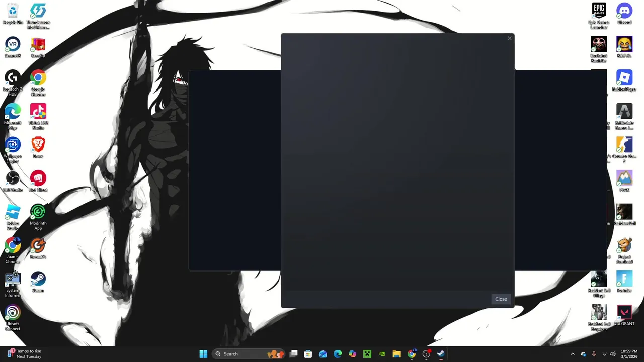Open the System Informer desktop icon
Image resolution: width=644 pixels, height=362 pixels.
coord(13,285)
